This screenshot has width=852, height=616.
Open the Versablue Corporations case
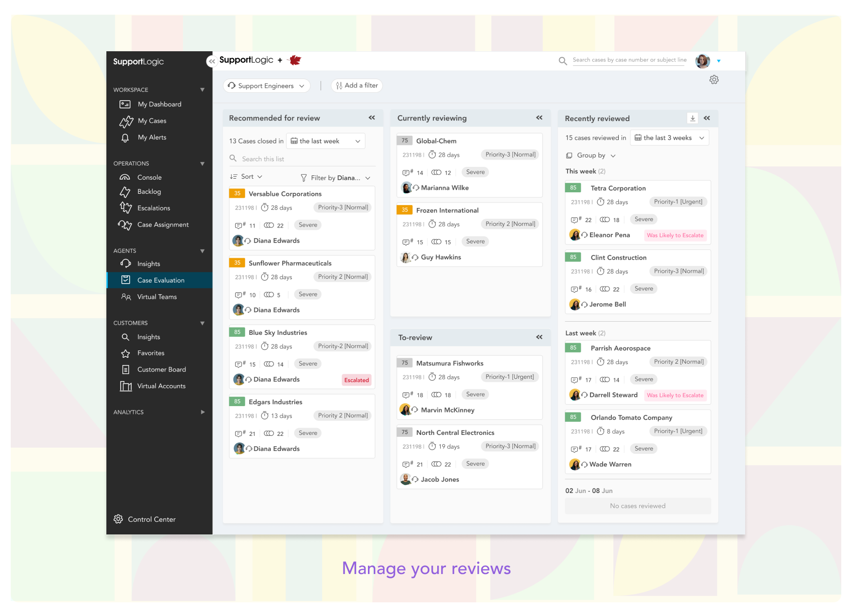[302, 218]
